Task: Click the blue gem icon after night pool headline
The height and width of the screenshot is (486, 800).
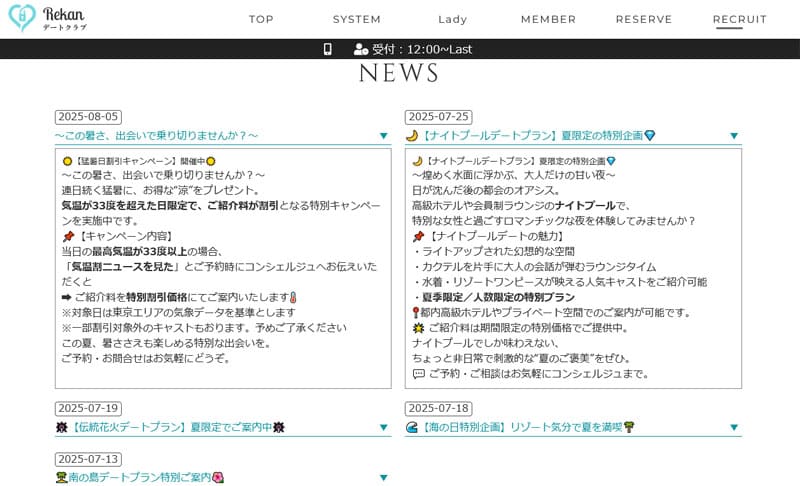Action: [649, 136]
